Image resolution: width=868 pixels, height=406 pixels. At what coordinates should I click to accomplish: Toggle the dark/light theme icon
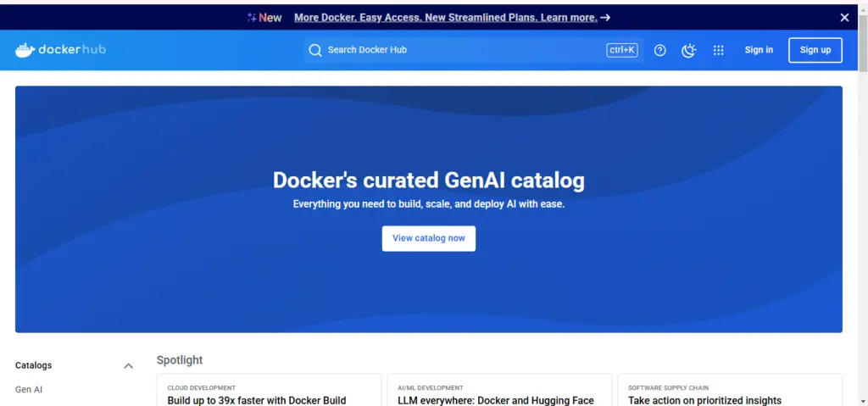click(689, 50)
